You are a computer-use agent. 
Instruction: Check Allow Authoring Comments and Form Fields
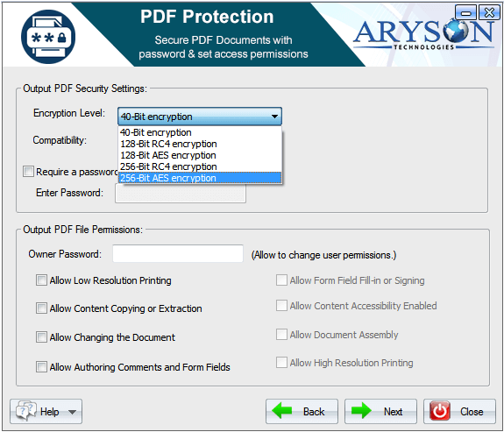tap(41, 367)
